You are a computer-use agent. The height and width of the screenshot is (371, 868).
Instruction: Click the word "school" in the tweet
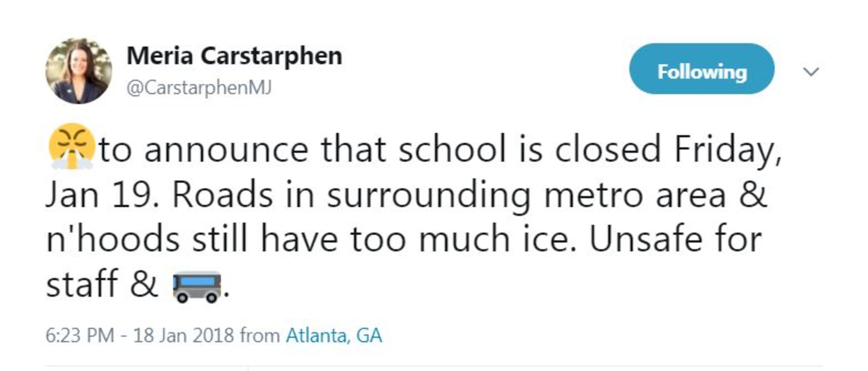(452, 150)
